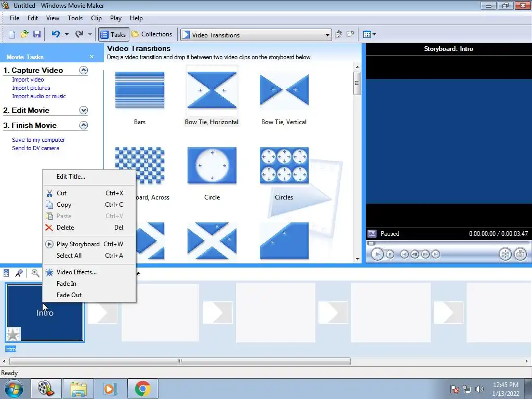Open the File menu

15,18
